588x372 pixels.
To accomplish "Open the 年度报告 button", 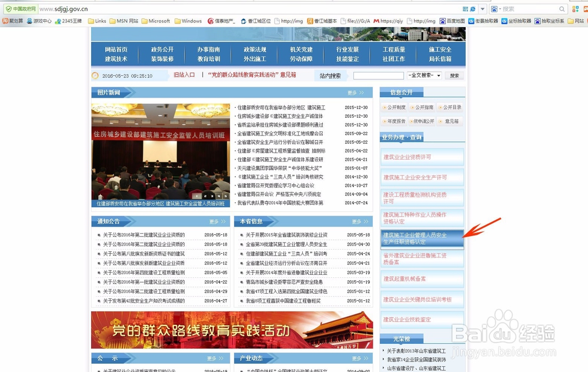I will click(394, 121).
